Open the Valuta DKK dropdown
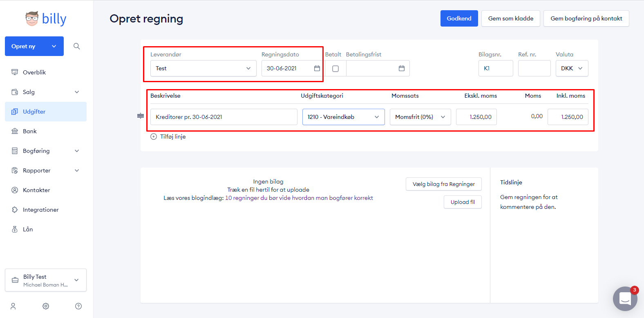Image resolution: width=644 pixels, height=318 pixels. point(572,68)
